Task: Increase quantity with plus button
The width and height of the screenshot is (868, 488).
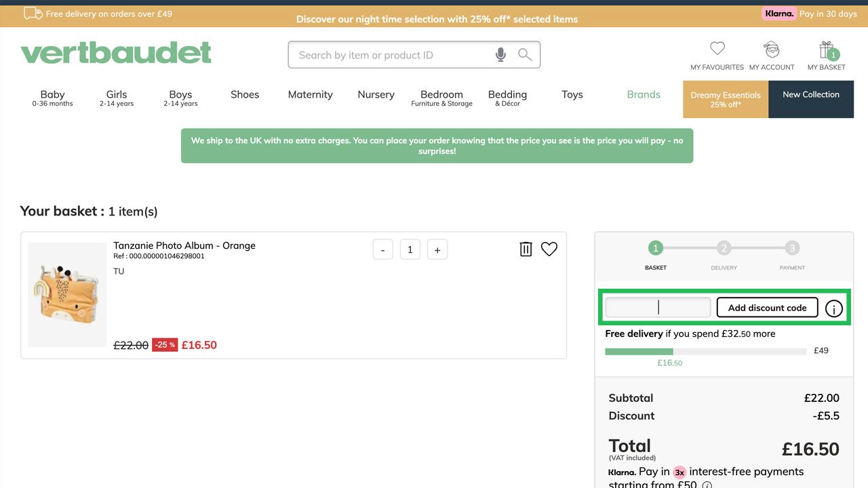Action: pyautogui.click(x=437, y=249)
